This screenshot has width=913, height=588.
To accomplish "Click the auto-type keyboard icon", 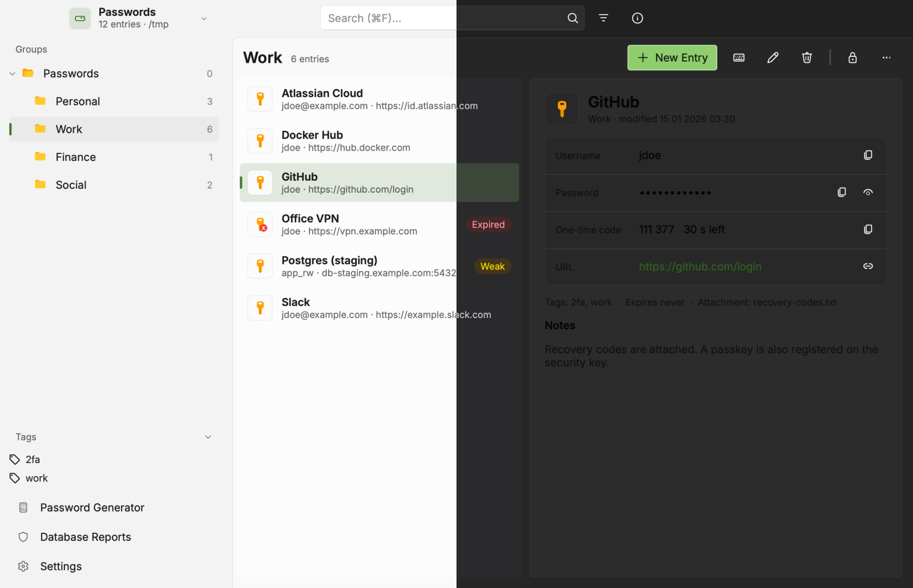I will [739, 58].
